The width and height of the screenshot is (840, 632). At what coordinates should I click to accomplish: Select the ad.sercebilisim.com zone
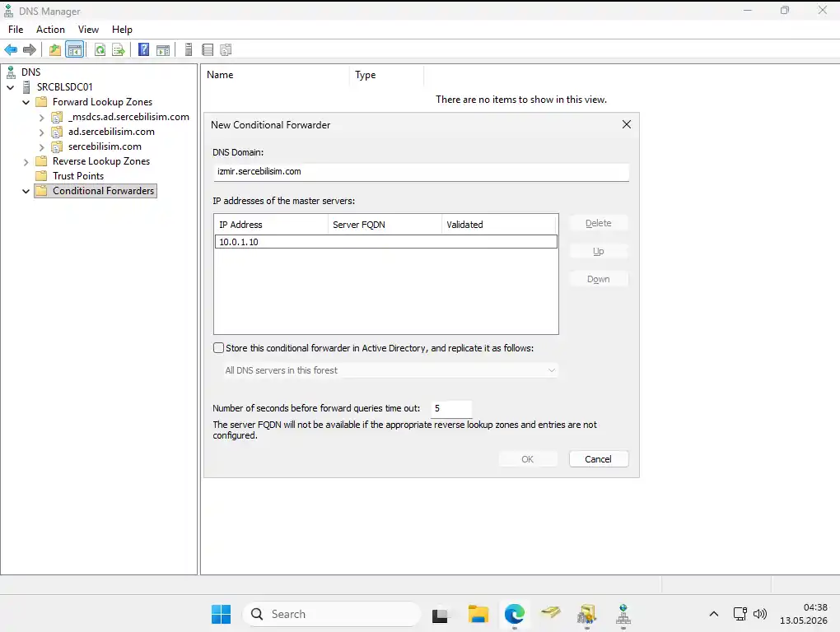coord(111,132)
